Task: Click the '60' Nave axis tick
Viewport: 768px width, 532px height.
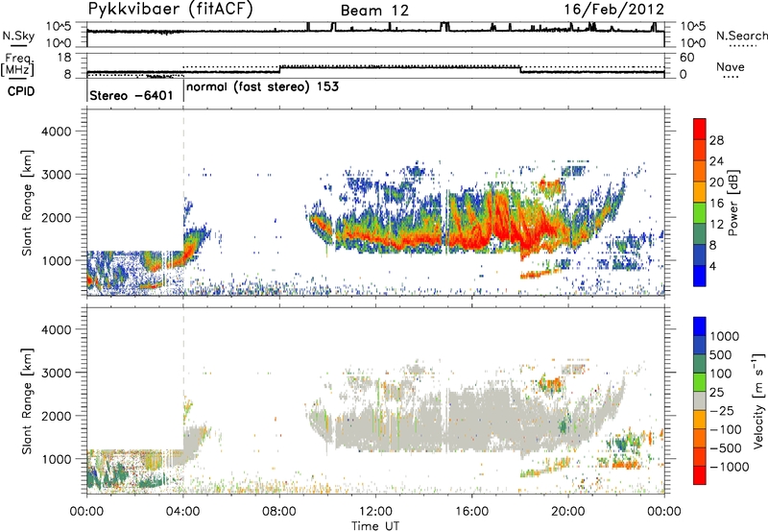Action: (x=686, y=58)
